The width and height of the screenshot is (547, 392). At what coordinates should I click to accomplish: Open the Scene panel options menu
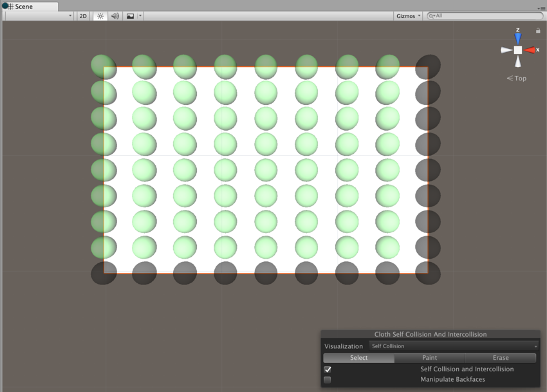click(541, 8)
